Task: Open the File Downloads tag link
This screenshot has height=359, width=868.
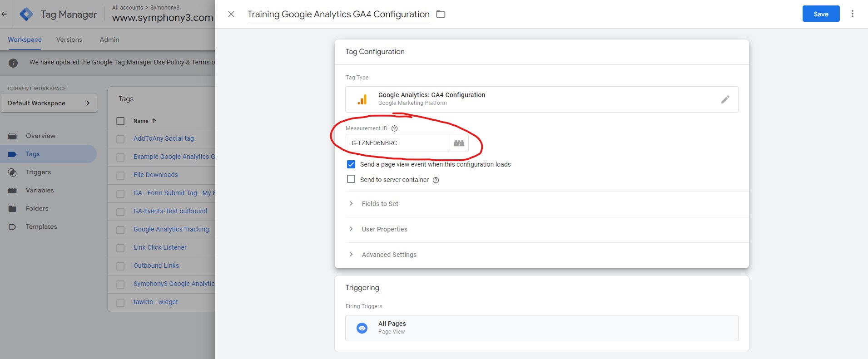Action: [156, 175]
